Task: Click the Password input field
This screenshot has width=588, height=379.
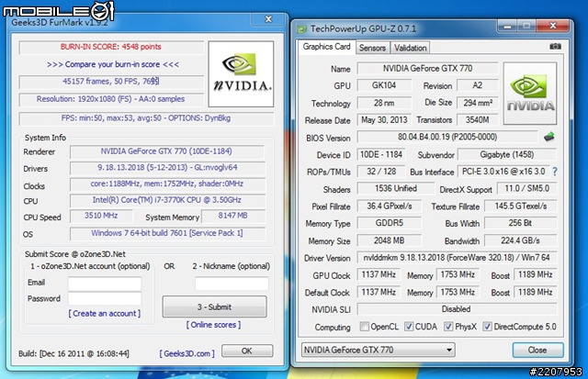Action: pyautogui.click(x=105, y=299)
